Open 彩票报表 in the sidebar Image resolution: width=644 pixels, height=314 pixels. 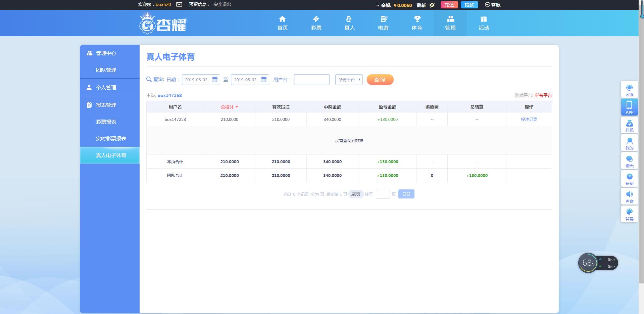[110, 122]
